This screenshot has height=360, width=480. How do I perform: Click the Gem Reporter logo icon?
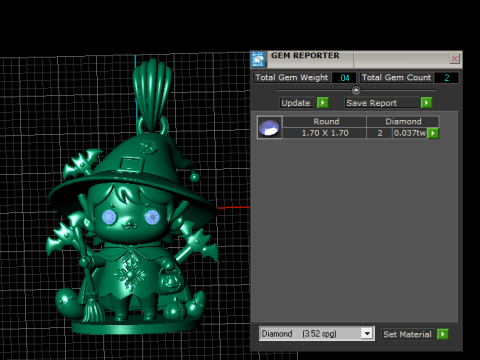258,59
